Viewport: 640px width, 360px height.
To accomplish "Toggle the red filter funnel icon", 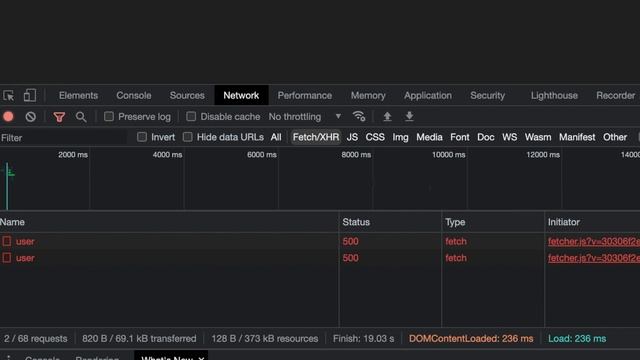I will tap(59, 117).
